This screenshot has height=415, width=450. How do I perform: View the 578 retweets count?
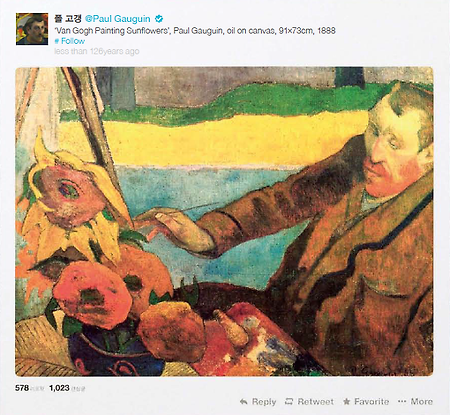coord(22,388)
